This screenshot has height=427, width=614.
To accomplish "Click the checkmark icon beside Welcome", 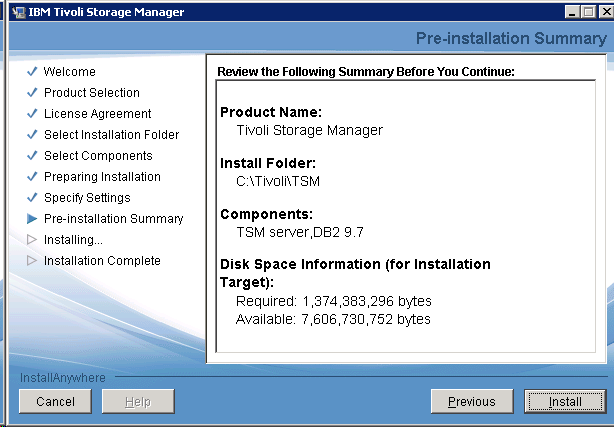I will point(32,72).
